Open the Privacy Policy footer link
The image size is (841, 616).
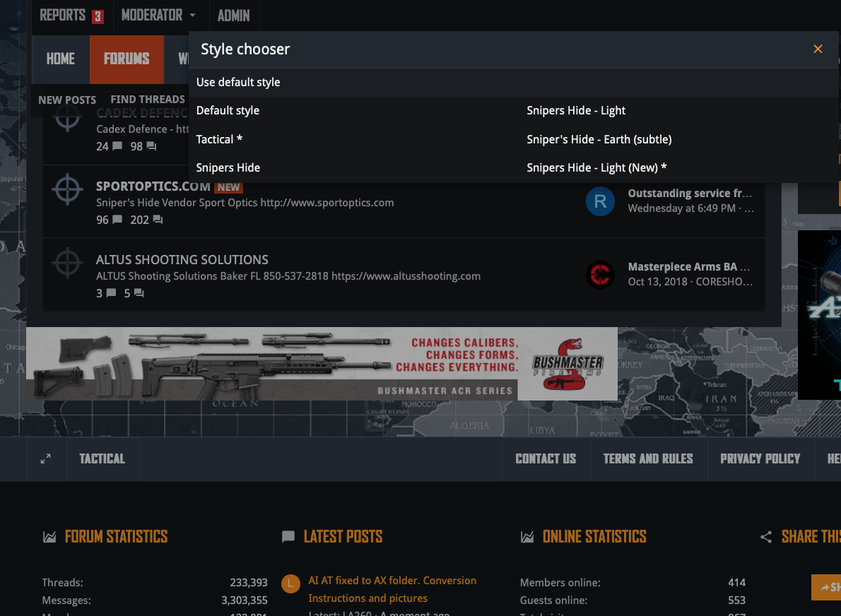pyautogui.click(x=760, y=459)
